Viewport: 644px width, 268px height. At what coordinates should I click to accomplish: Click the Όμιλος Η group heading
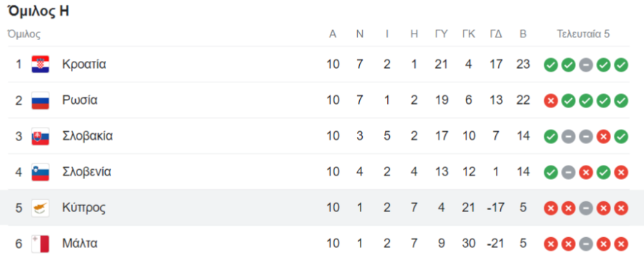pos(39,11)
